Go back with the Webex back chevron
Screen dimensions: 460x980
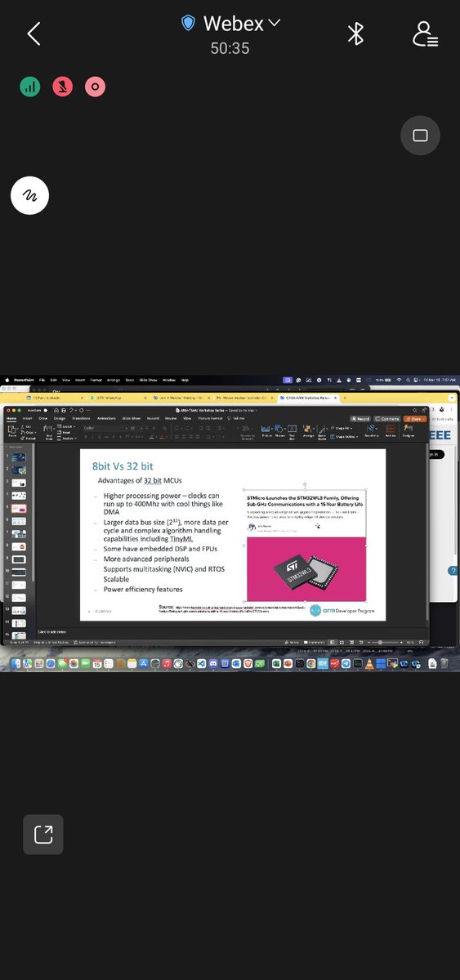(33, 33)
